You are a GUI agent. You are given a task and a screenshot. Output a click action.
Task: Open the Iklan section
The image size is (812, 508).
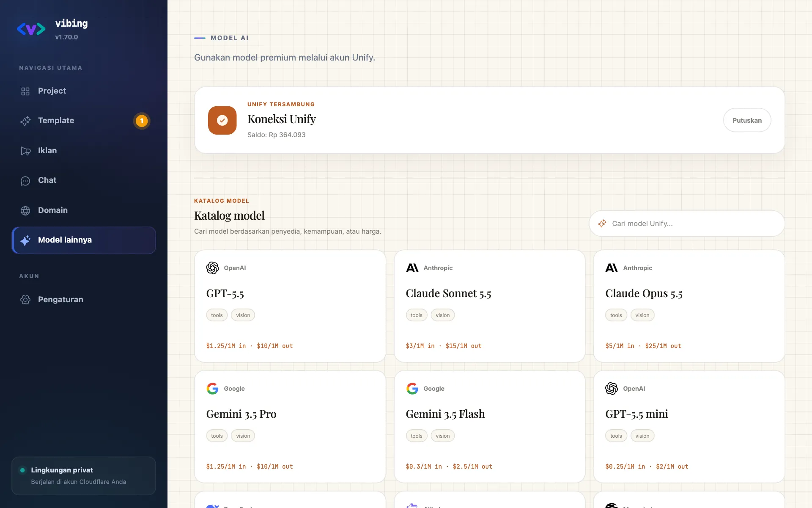point(84,151)
